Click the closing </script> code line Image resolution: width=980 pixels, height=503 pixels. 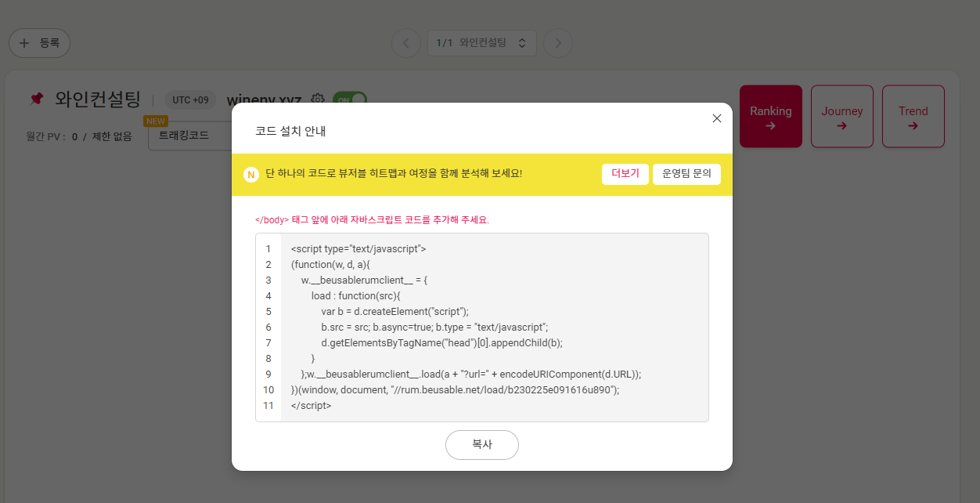pos(311,406)
